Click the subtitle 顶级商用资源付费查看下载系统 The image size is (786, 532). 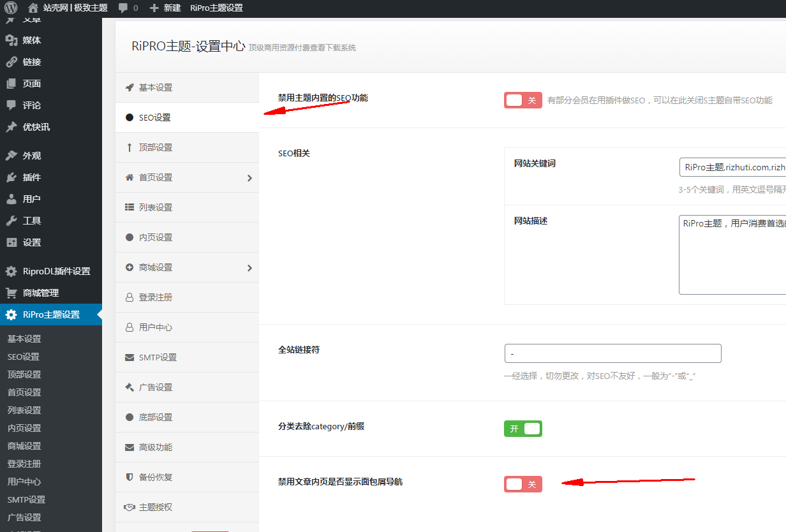(302, 48)
